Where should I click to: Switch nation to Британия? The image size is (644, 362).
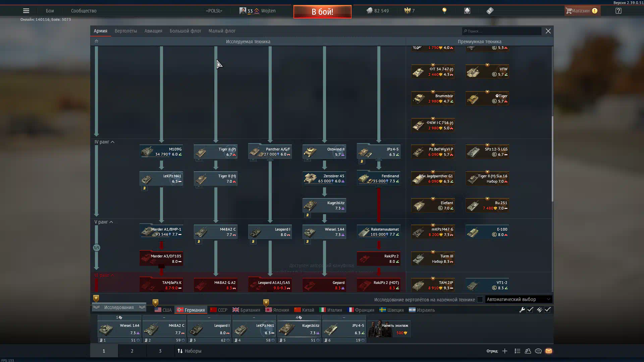246,310
